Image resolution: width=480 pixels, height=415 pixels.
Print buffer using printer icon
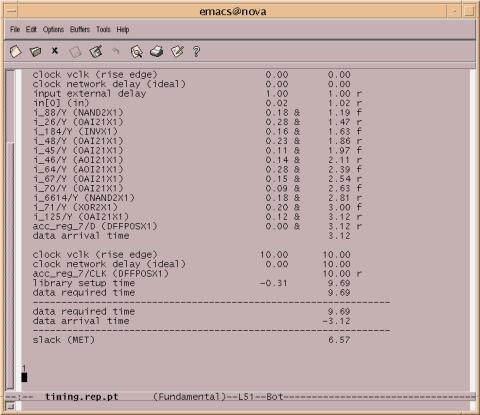click(156, 52)
